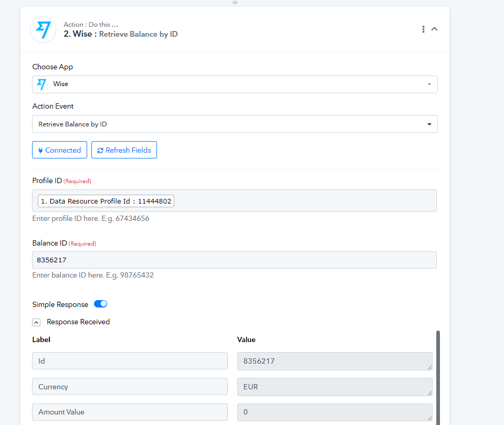The height and width of the screenshot is (425, 504).
Task: Click the plug icon on Connected button
Action: pos(40,150)
